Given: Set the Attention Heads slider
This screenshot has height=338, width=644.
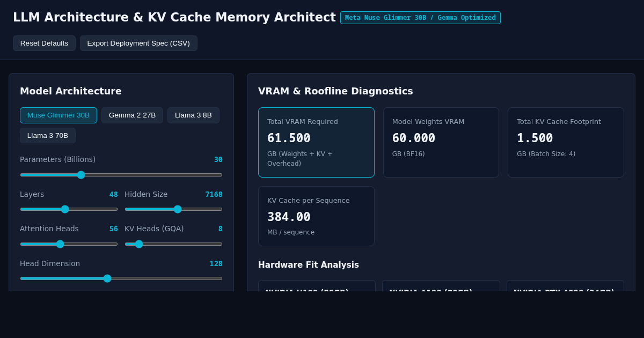Looking at the screenshot, I should click(x=69, y=244).
